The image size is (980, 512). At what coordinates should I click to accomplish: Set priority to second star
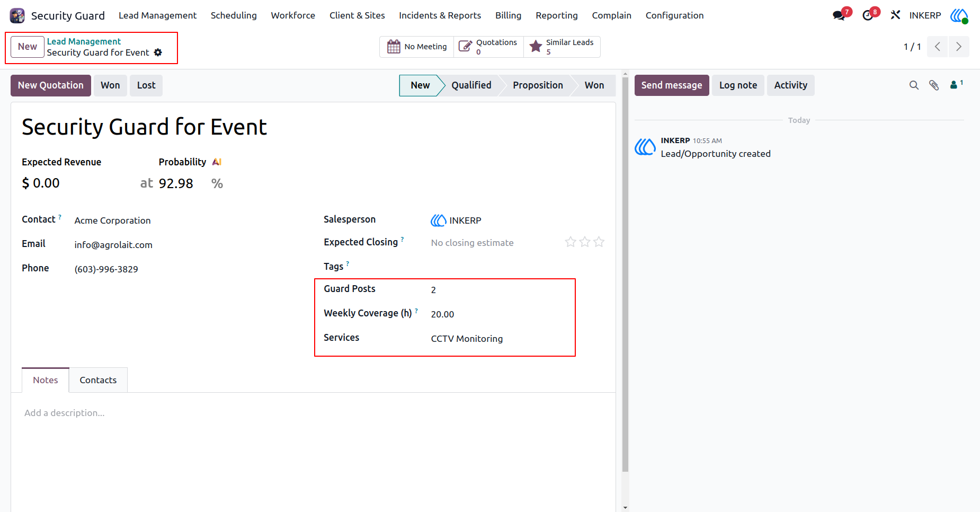tap(585, 242)
